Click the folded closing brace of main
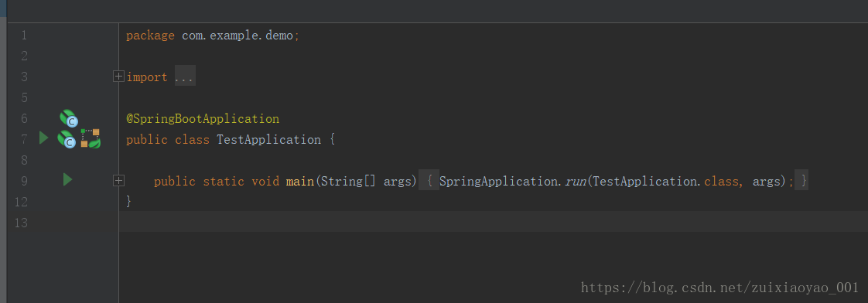Viewport: 868px width, 303px height. point(801,181)
